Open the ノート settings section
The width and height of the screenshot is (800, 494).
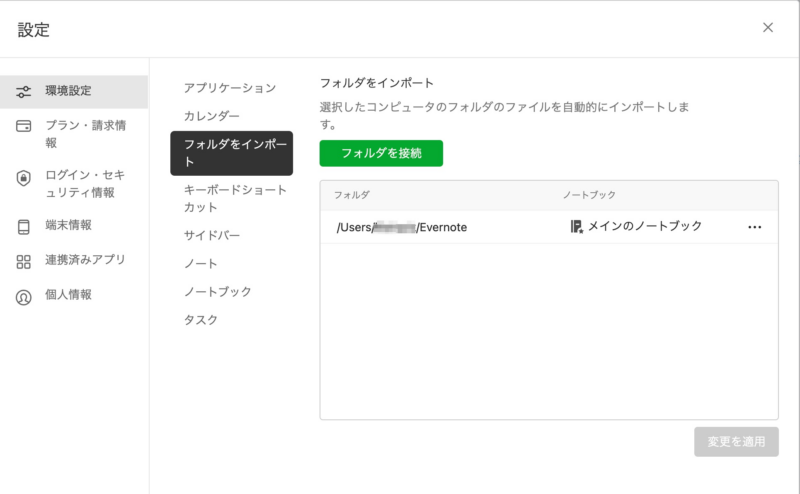click(200, 264)
